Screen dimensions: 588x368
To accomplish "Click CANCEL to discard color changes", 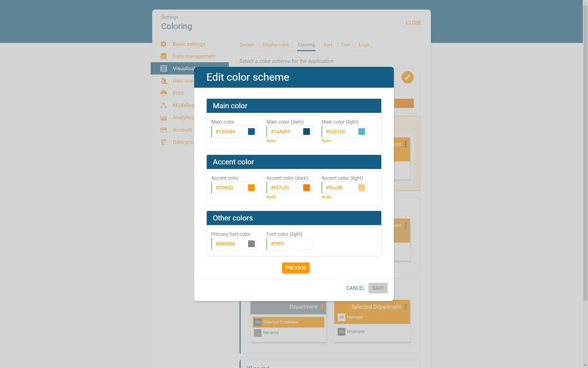I will pyautogui.click(x=356, y=288).
